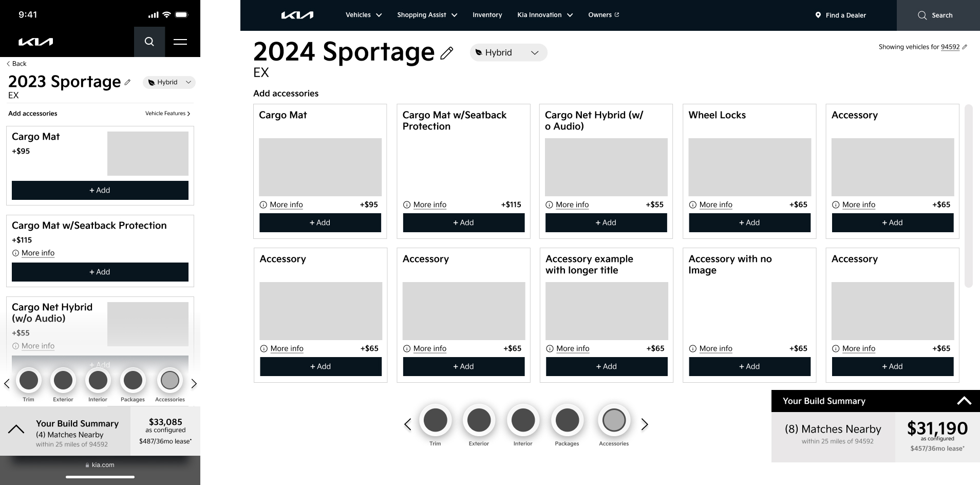The height and width of the screenshot is (485, 980).
Task: Click the Kia logo in desktop header
Action: click(x=297, y=15)
